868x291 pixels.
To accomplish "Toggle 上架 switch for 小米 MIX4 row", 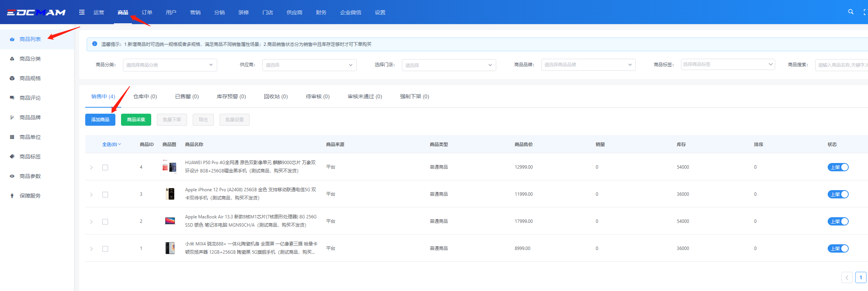I will 838,248.
